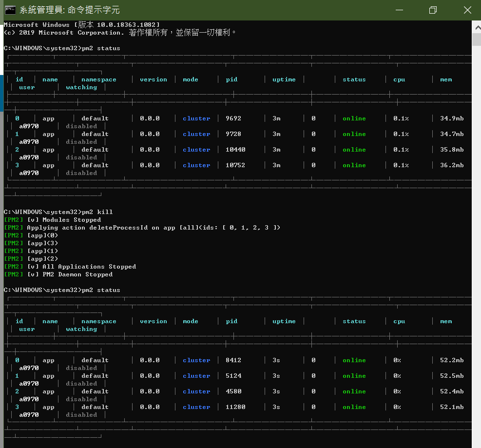Screen dimensions: 481x448
Task: Click pid value 5124 in second table
Action: point(233,376)
